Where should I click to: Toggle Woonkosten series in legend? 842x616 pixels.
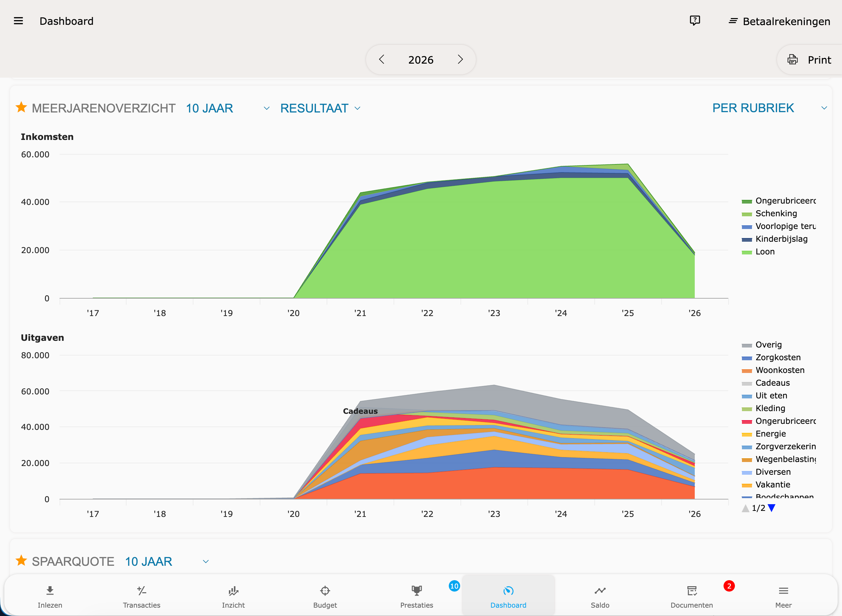click(773, 370)
